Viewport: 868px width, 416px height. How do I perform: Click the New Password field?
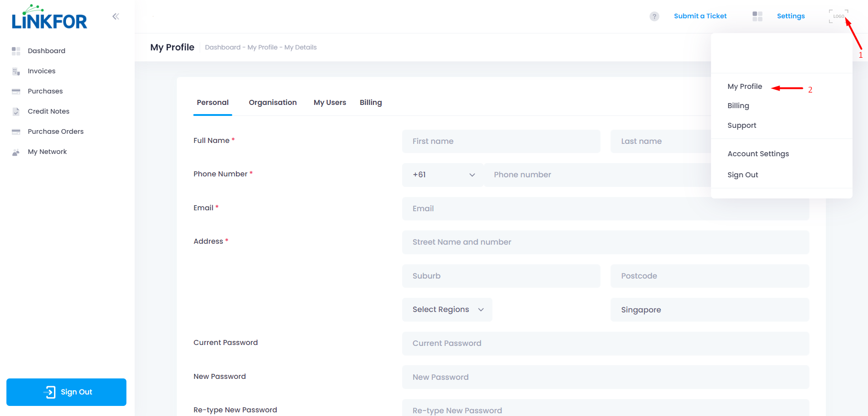coord(606,377)
